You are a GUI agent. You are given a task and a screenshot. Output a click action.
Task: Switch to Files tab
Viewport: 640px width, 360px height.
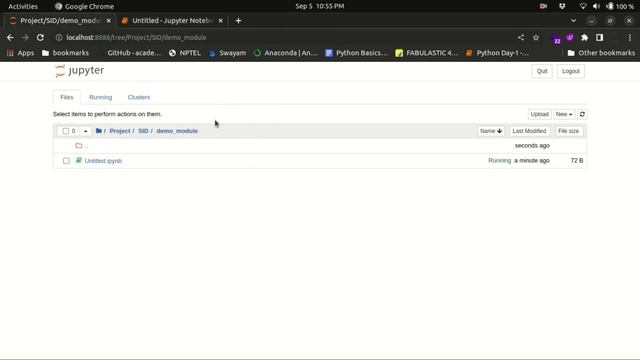67,97
